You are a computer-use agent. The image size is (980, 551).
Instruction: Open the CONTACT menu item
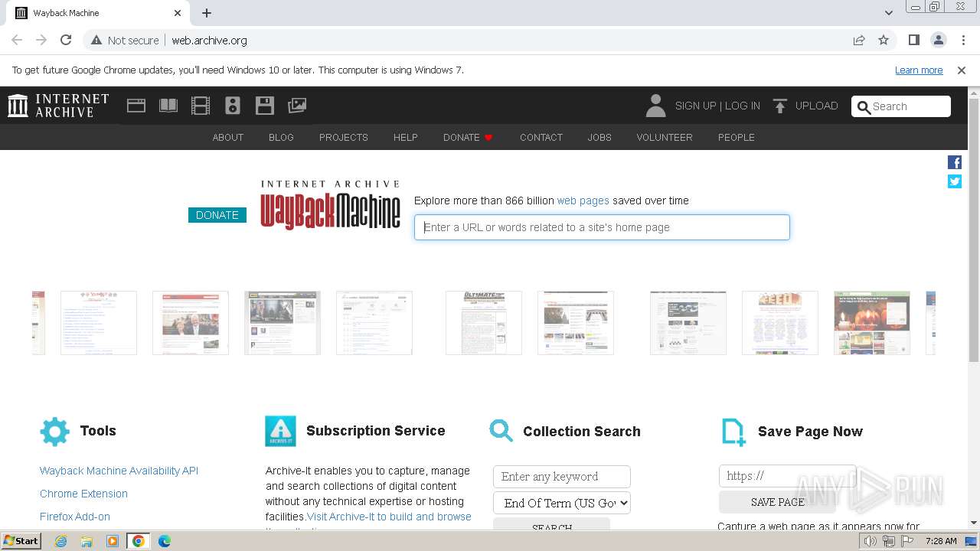(x=541, y=138)
